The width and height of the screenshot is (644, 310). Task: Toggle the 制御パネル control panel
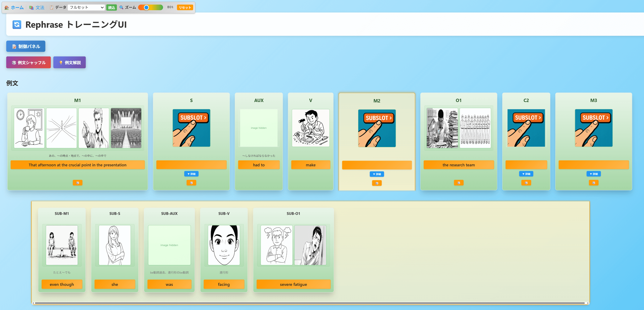click(x=26, y=46)
